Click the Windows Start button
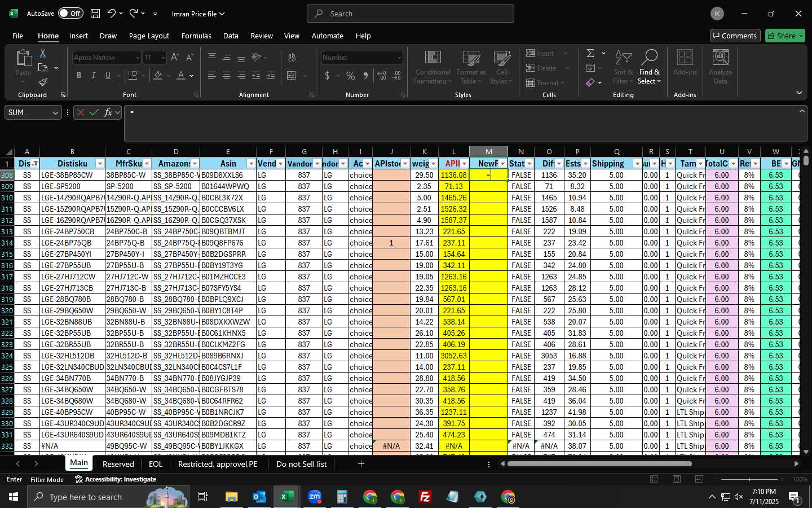 [x=14, y=497]
